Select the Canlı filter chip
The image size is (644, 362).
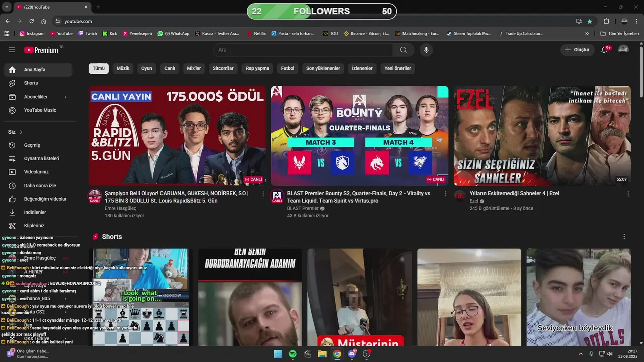(x=170, y=68)
